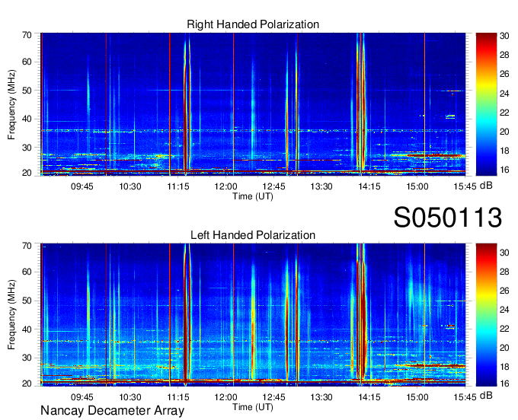Click the 16 label on Right Handed color bar
This screenshot has height=420, width=518.
tap(504, 170)
